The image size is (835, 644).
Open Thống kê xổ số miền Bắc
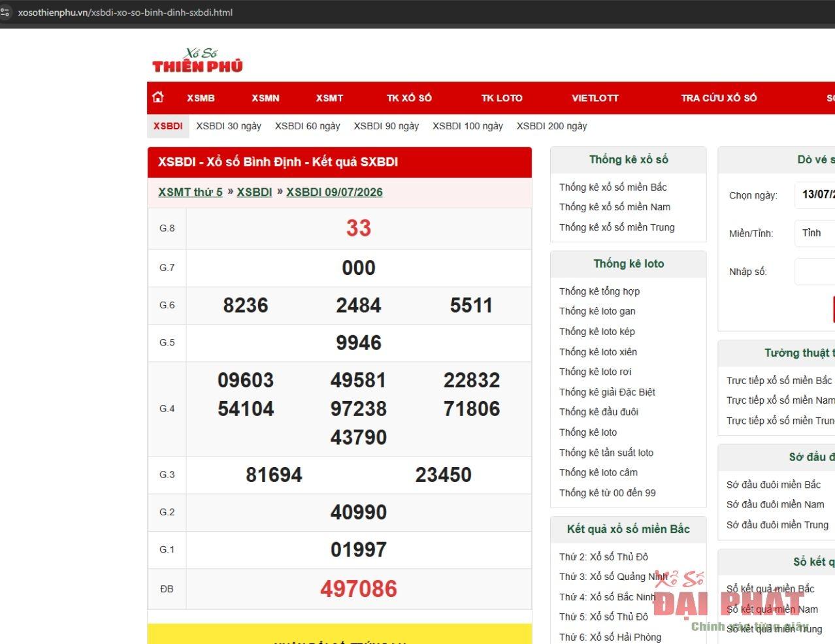tap(613, 187)
